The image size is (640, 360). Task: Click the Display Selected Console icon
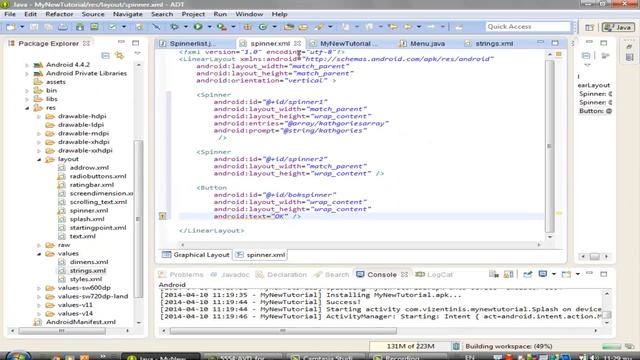point(542,274)
